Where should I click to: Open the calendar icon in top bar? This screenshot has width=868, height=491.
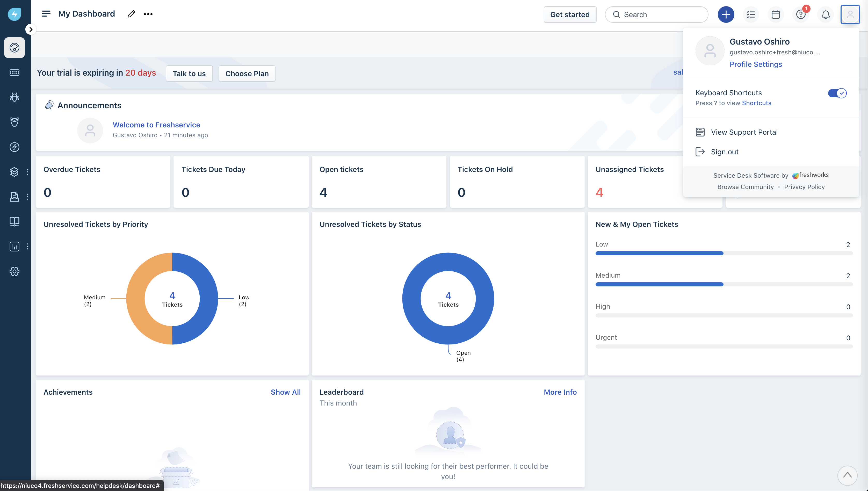tap(776, 15)
